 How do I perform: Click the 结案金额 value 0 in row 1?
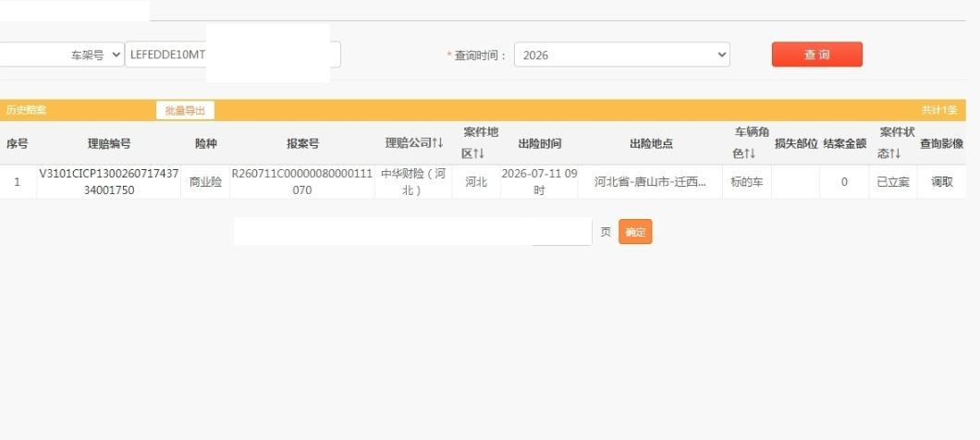(844, 182)
